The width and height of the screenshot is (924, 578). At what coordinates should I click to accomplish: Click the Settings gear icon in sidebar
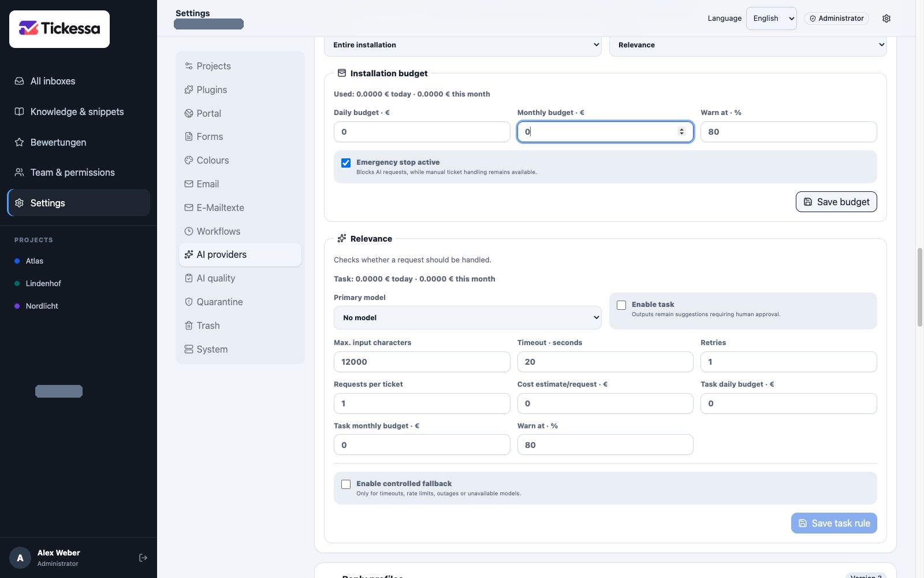pyautogui.click(x=19, y=203)
